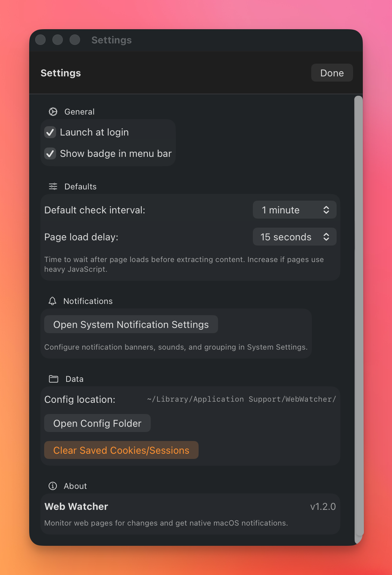Click the Config location label
Viewport: 392px width, 575px height.
pos(80,399)
